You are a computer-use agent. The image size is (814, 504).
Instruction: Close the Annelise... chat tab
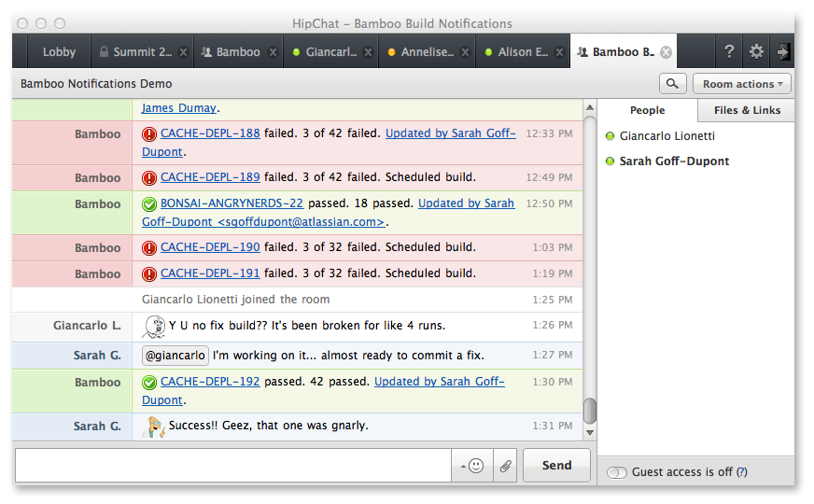tap(465, 52)
